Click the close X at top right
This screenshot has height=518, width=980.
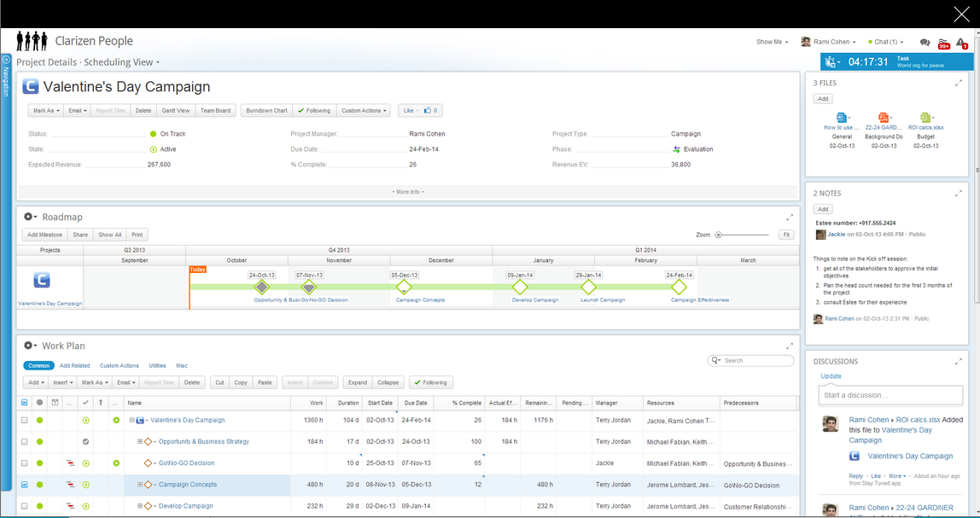coord(961,15)
